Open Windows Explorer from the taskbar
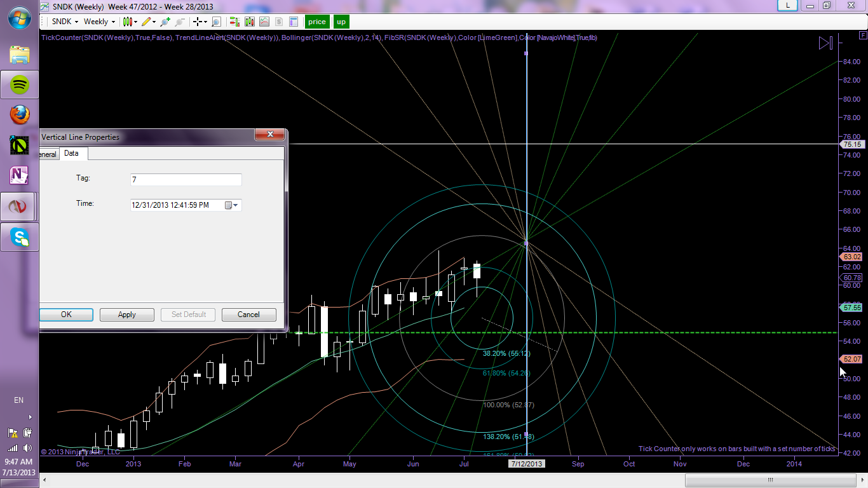This screenshot has width=868, height=488. (x=20, y=55)
